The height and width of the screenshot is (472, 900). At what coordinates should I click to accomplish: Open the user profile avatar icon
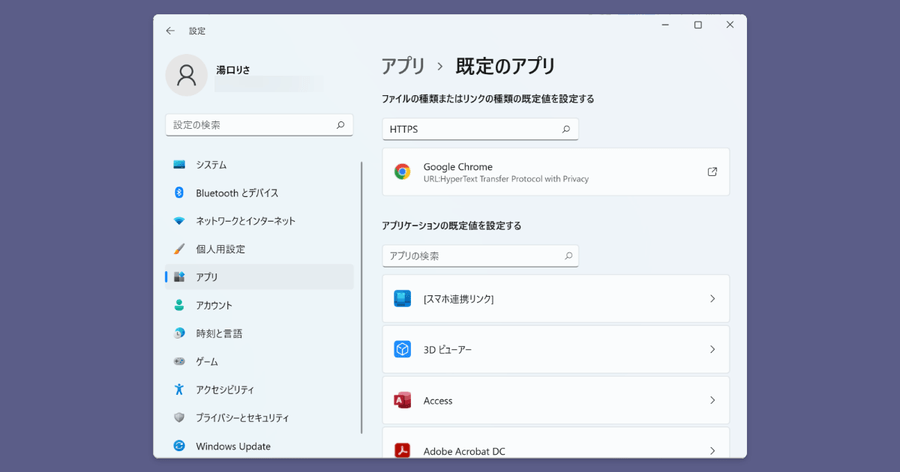tap(186, 75)
